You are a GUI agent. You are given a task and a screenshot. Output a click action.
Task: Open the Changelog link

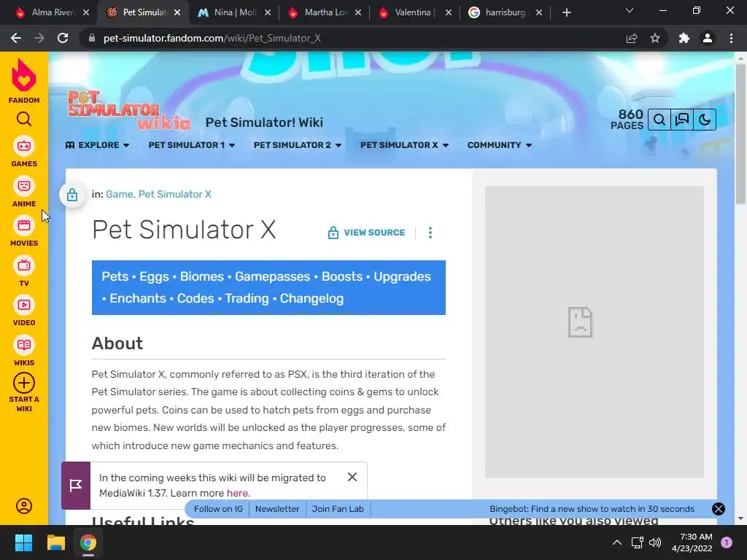311,298
